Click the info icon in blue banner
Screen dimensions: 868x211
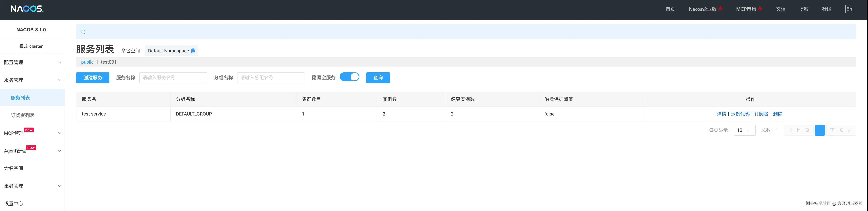point(83,32)
